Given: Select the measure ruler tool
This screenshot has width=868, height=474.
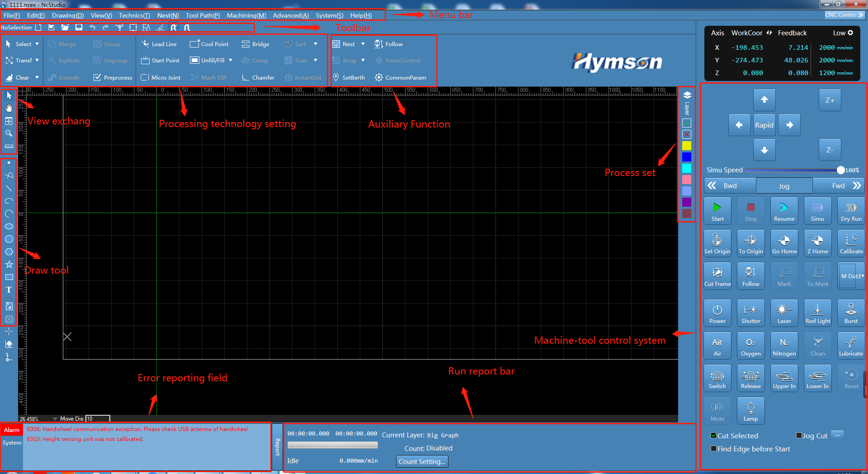Looking at the screenshot, I should click(x=9, y=147).
